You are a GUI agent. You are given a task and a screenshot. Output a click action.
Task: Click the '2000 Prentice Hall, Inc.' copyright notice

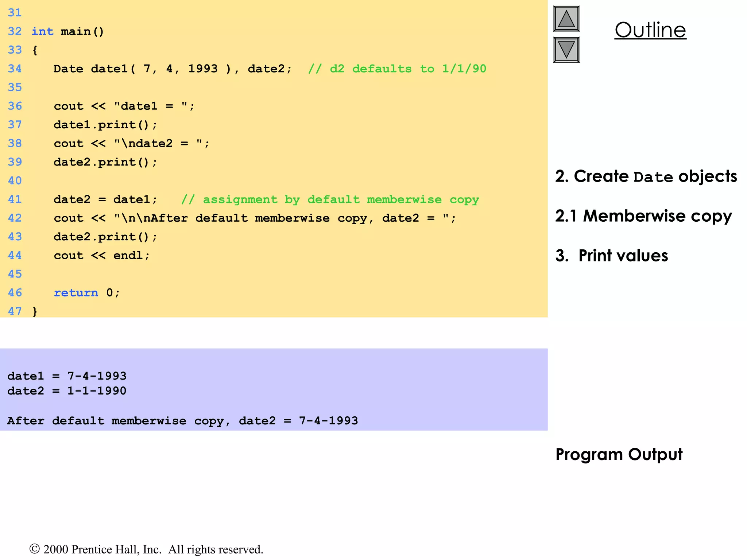click(x=146, y=549)
